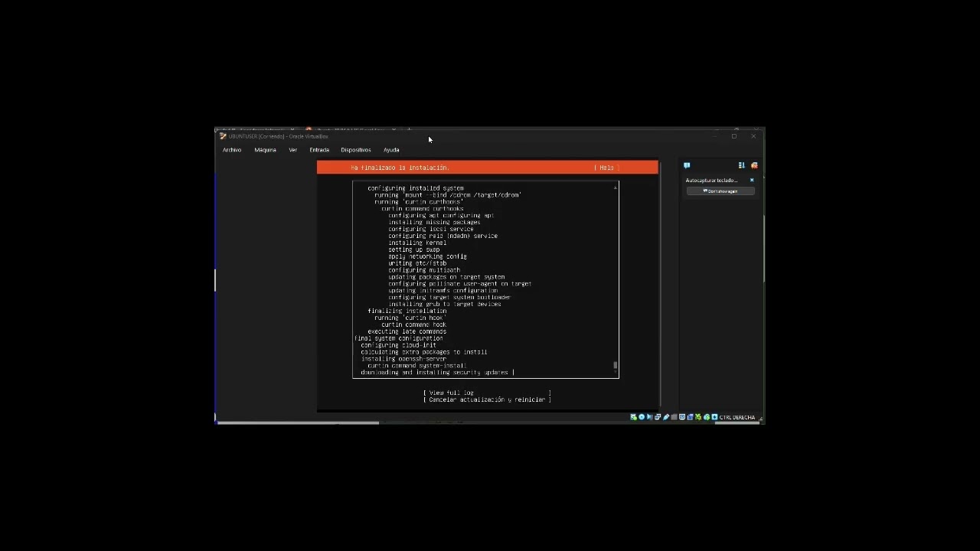
Task: Click the installer log scrollbar thumb
Action: coord(616,366)
